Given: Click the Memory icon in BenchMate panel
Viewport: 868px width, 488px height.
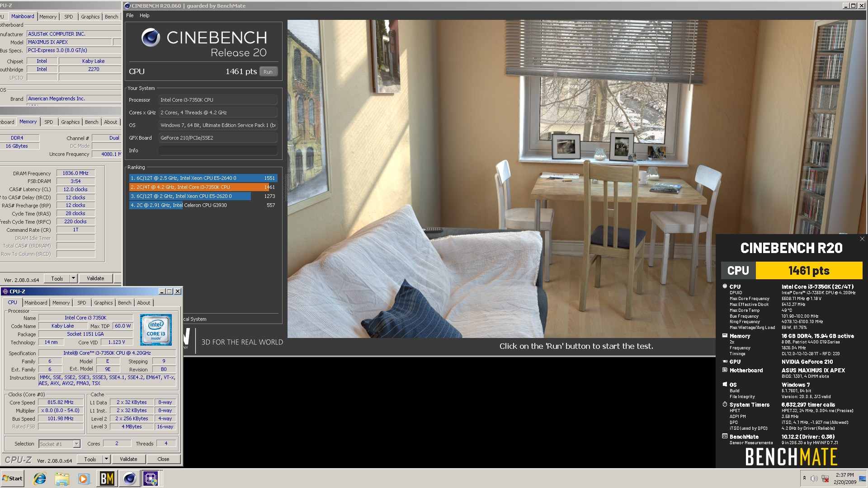Looking at the screenshot, I should (725, 336).
